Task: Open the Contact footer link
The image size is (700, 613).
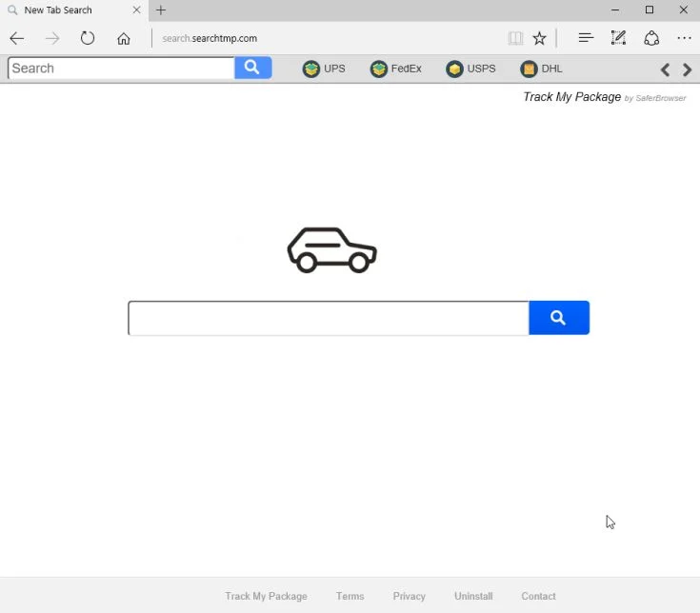Action: [x=538, y=596]
